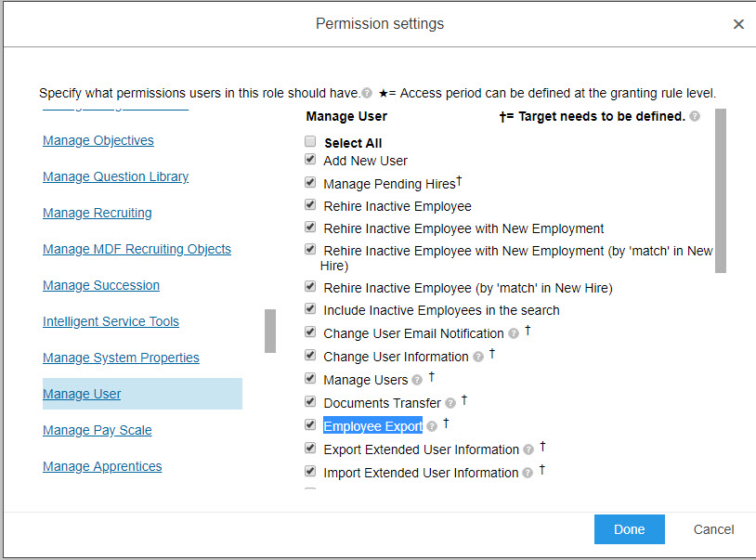Click help icon beside Documents Transfer

(x=450, y=403)
